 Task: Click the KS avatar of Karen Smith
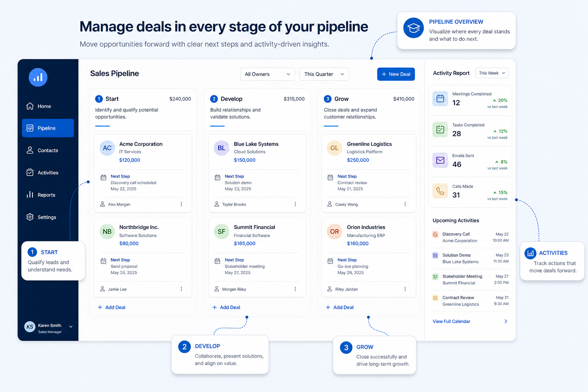coord(30,327)
